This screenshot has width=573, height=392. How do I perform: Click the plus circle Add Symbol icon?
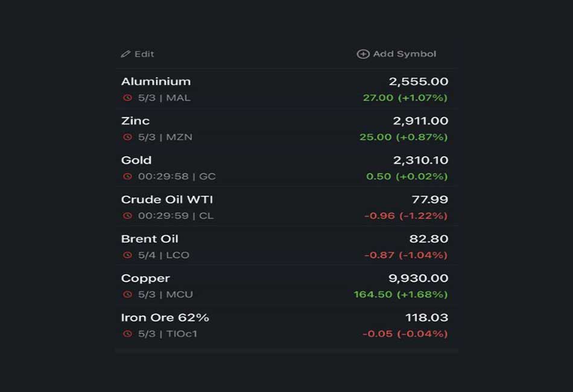(363, 54)
